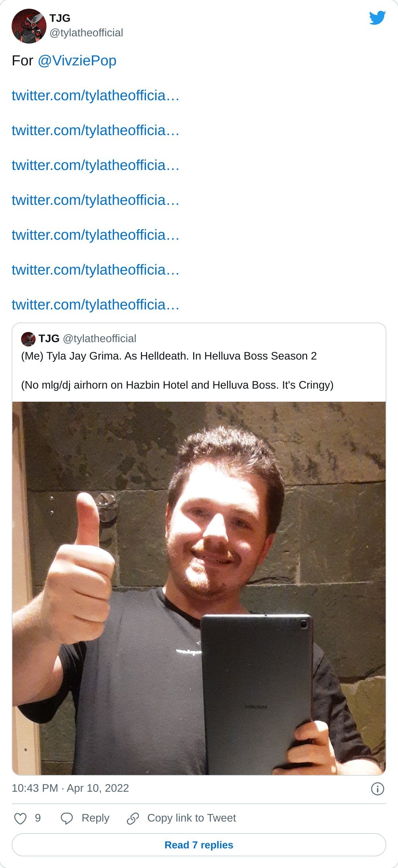Click Copy link to Tweet text
The width and height of the screenshot is (398, 868).
tap(191, 818)
